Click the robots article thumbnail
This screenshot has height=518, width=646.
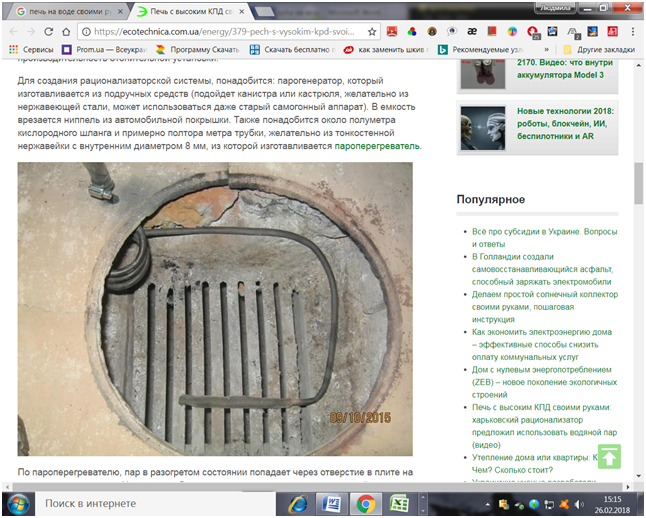483,128
